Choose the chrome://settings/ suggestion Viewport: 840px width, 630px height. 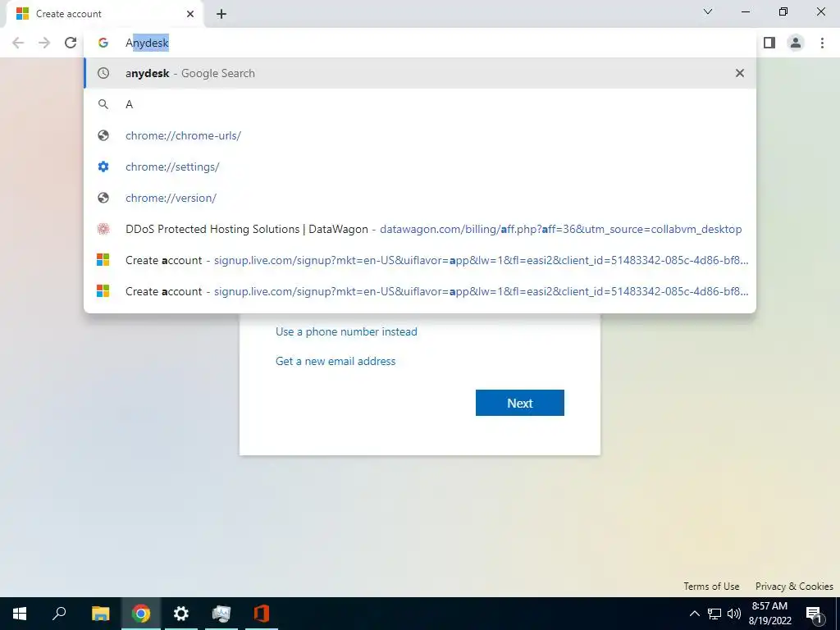coord(420,167)
